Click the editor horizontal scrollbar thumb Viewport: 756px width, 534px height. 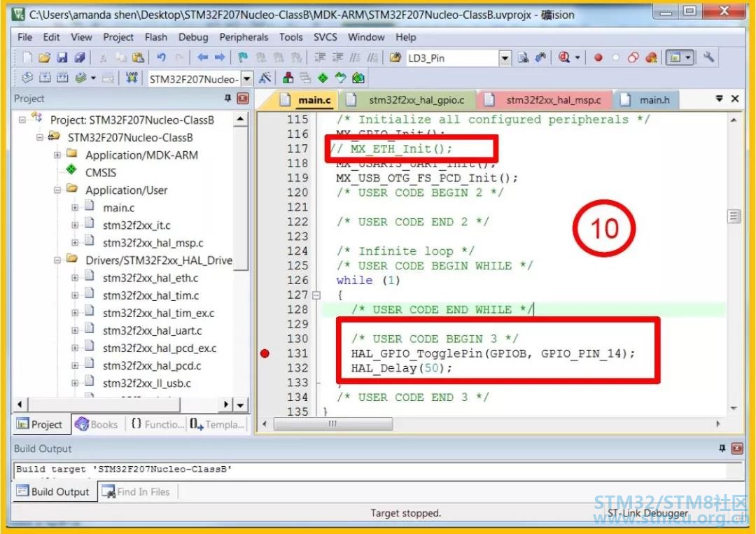(x=333, y=424)
